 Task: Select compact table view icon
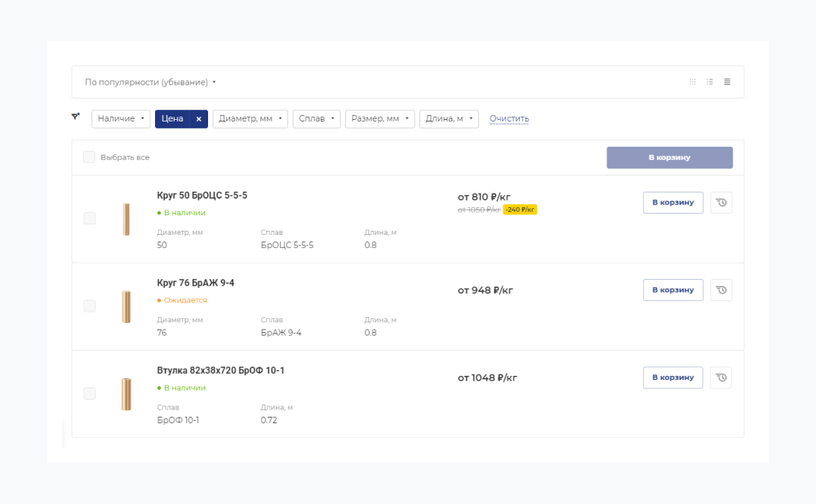pos(727,82)
